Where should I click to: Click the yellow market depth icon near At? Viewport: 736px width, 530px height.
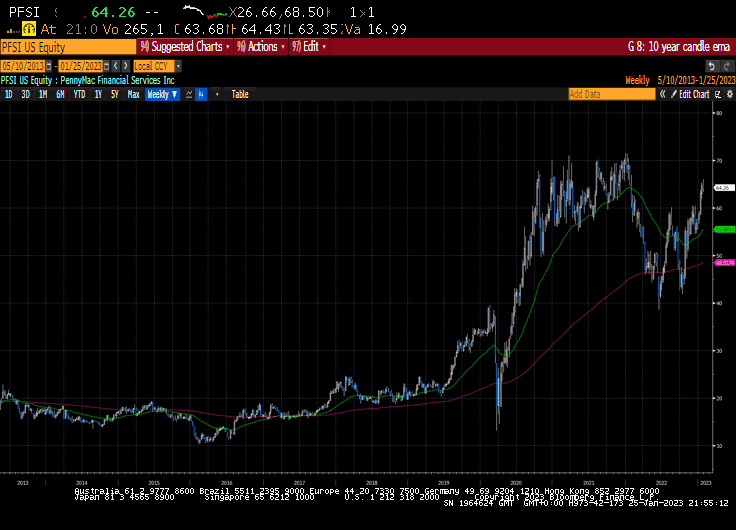tap(29, 29)
